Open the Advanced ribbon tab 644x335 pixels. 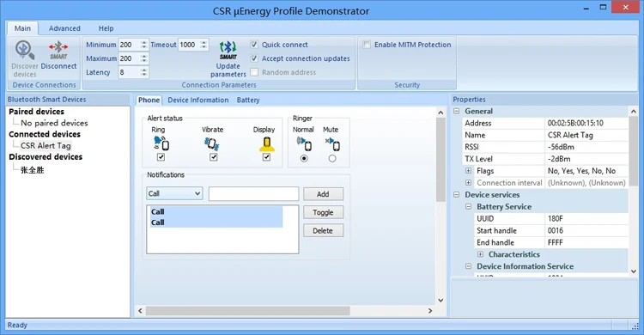coord(64,28)
